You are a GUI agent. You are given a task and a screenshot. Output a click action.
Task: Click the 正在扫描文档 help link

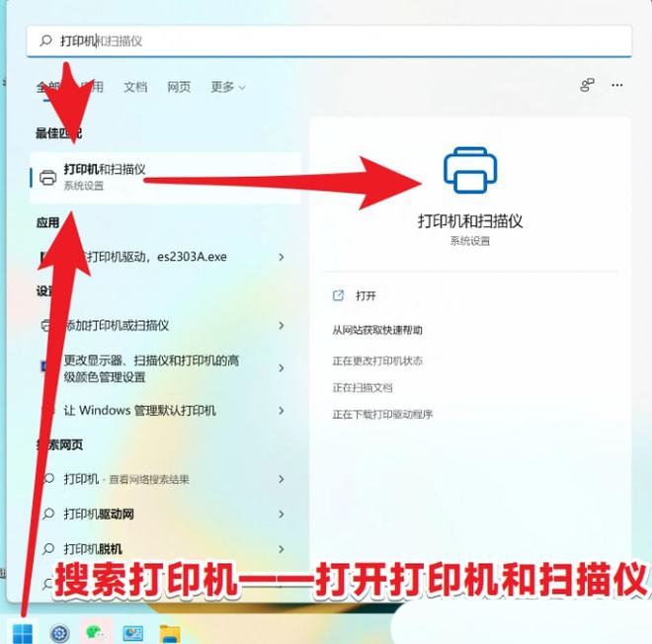tap(363, 387)
